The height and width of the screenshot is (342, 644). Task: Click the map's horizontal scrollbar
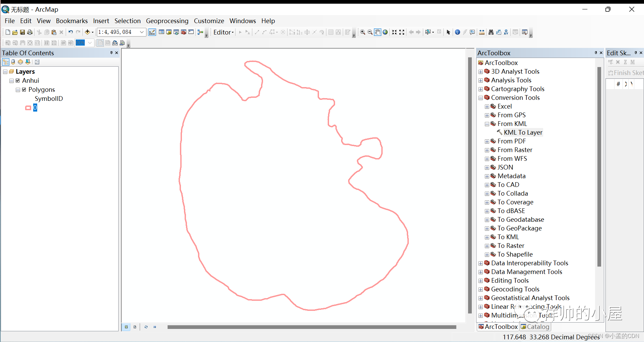(312, 327)
